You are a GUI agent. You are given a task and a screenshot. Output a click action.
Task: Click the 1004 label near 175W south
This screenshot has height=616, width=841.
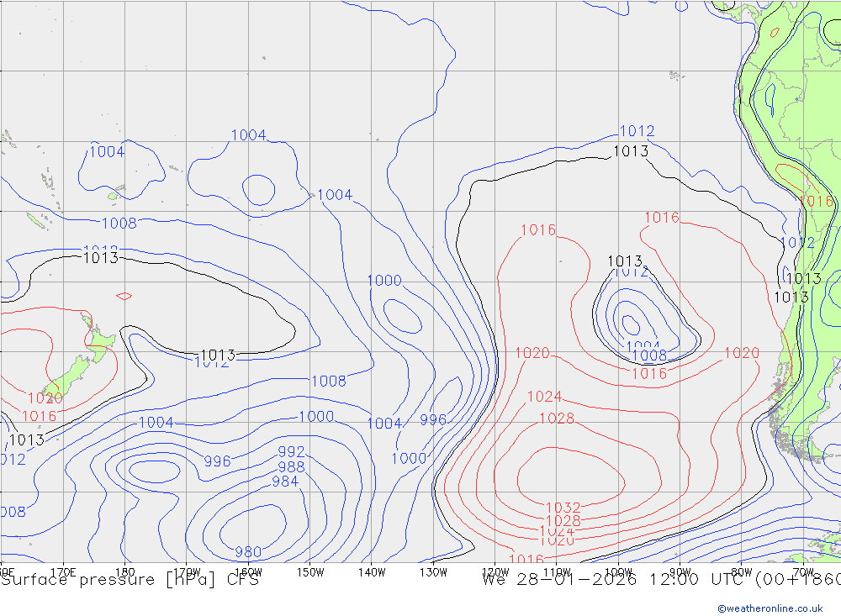(x=156, y=423)
